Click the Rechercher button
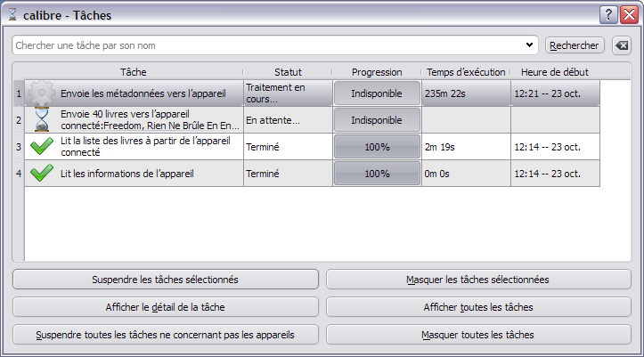The image size is (644, 357). coord(575,45)
